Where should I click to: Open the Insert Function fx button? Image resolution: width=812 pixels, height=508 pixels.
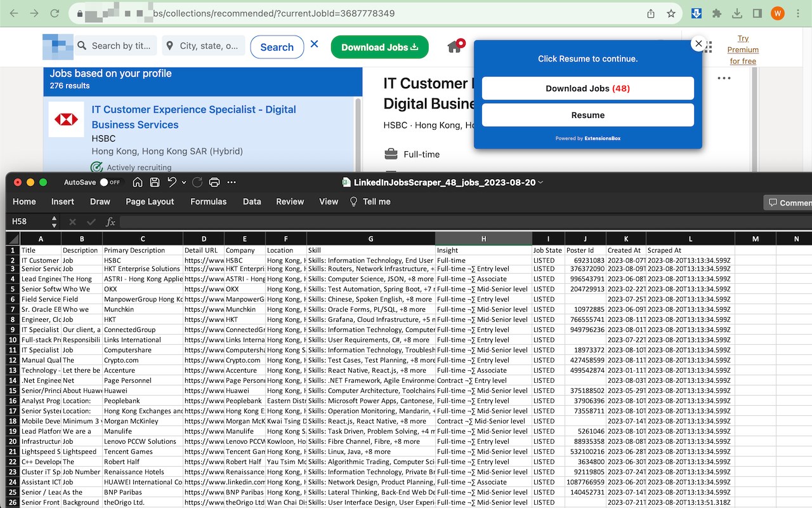[110, 222]
